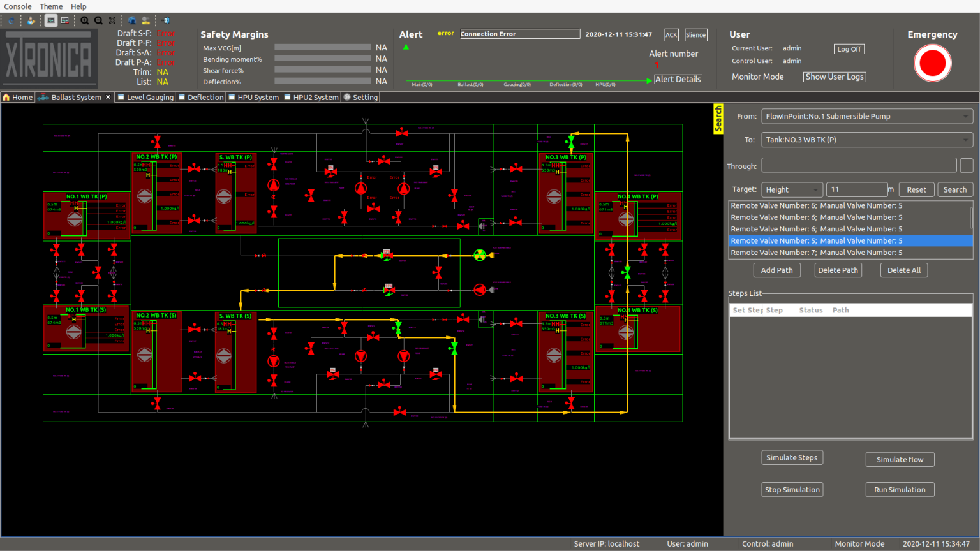Switch to the HPU System tab

coord(253,97)
